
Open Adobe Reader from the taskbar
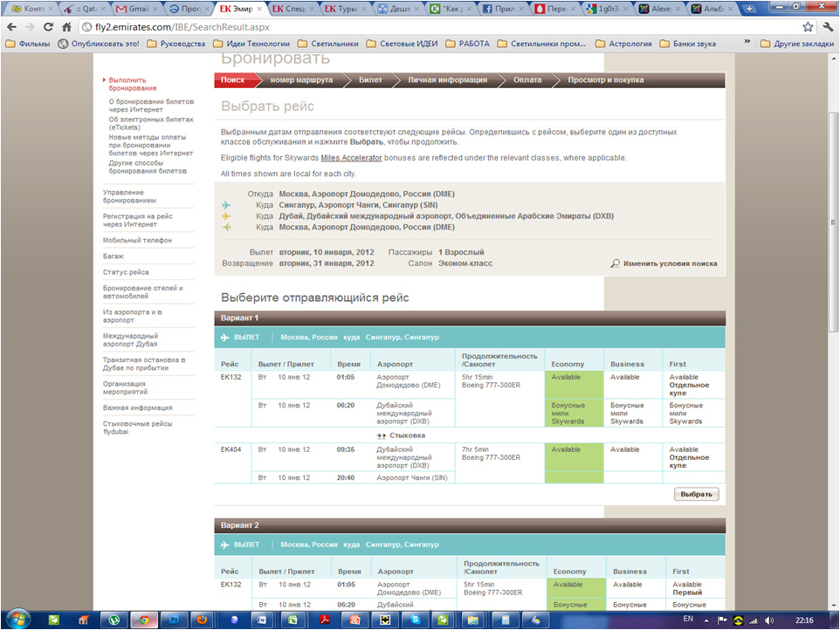(x=324, y=620)
